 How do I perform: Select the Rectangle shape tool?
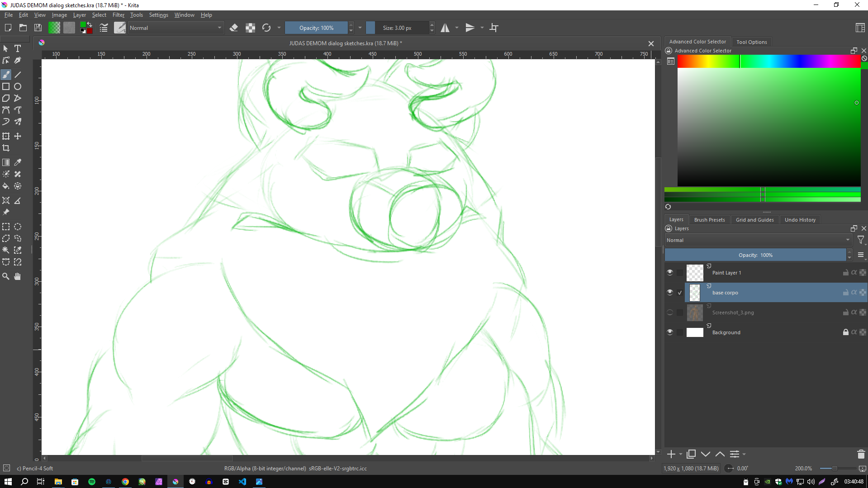point(6,86)
